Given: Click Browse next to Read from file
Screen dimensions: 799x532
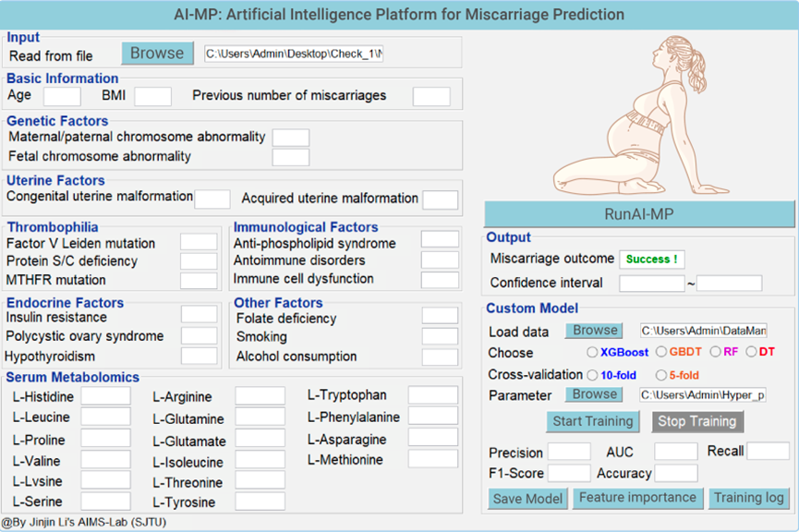Looking at the screenshot, I should [x=157, y=54].
